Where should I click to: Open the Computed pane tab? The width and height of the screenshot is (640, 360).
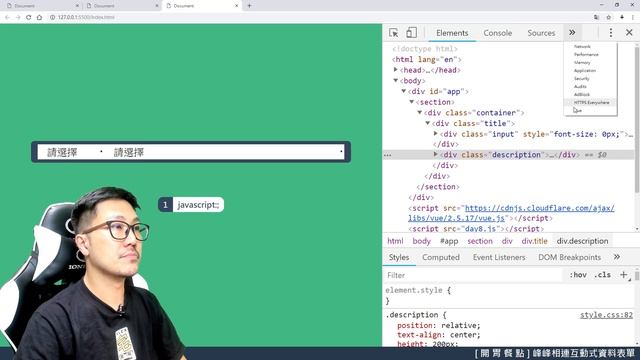tap(441, 257)
